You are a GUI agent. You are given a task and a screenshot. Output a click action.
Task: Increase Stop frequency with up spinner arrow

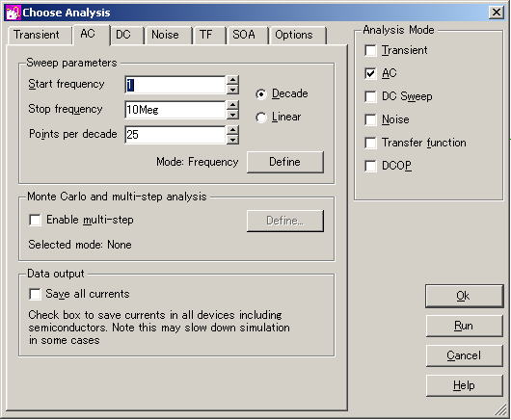pos(232,105)
